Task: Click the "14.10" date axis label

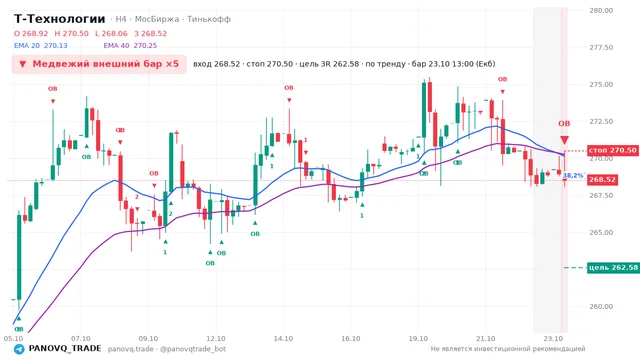Action: pos(283,338)
